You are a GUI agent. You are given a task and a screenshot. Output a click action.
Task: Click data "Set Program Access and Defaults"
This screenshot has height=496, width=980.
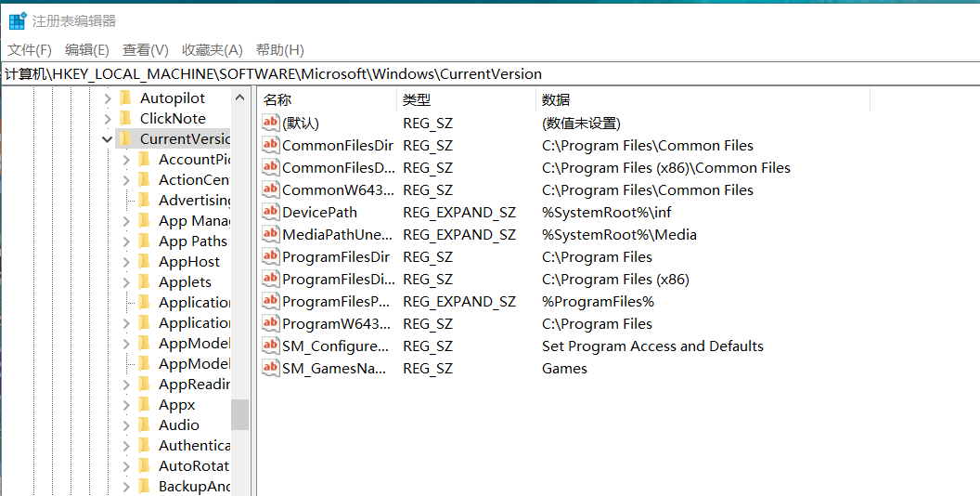point(652,346)
